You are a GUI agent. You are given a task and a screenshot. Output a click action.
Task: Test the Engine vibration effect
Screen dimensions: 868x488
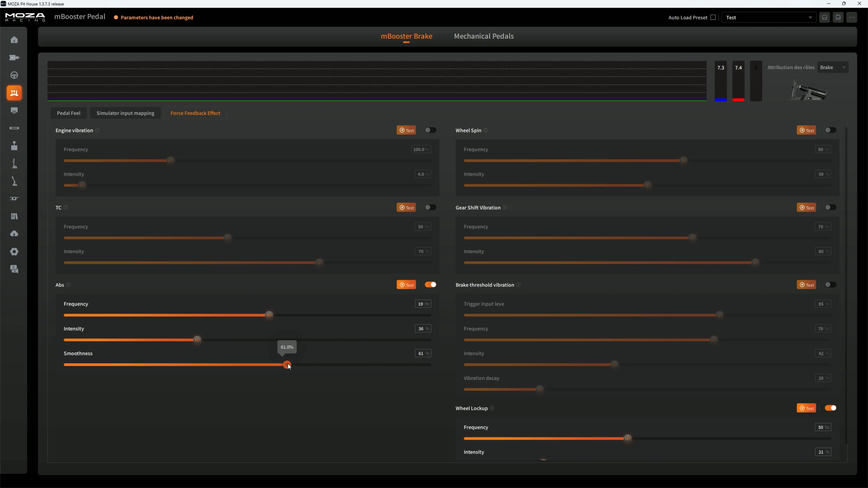tap(406, 130)
